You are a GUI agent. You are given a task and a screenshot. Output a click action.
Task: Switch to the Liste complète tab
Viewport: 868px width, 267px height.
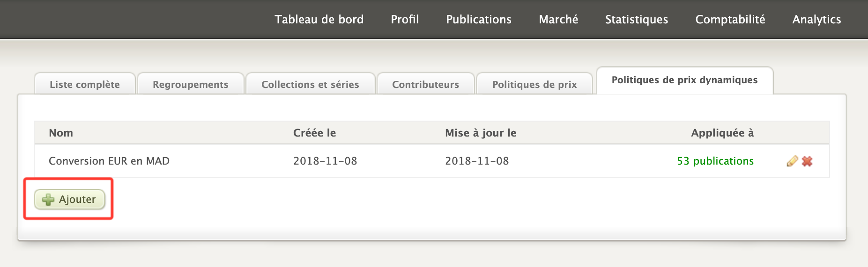[x=85, y=85]
